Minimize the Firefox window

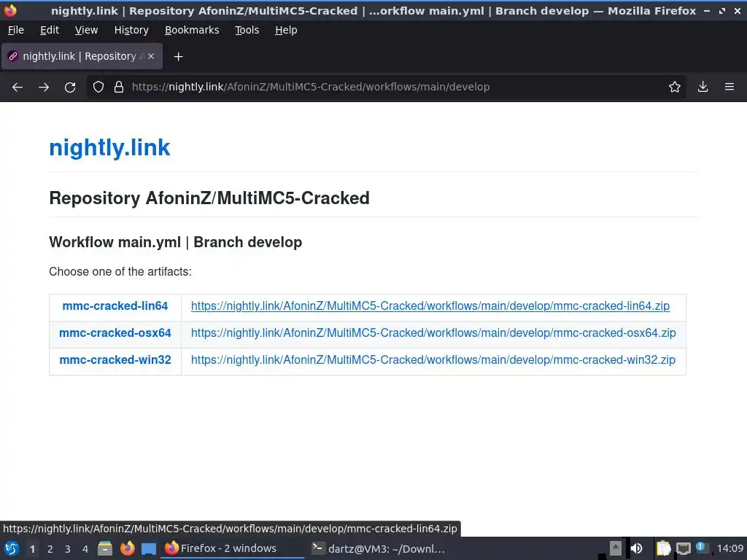coord(707,10)
